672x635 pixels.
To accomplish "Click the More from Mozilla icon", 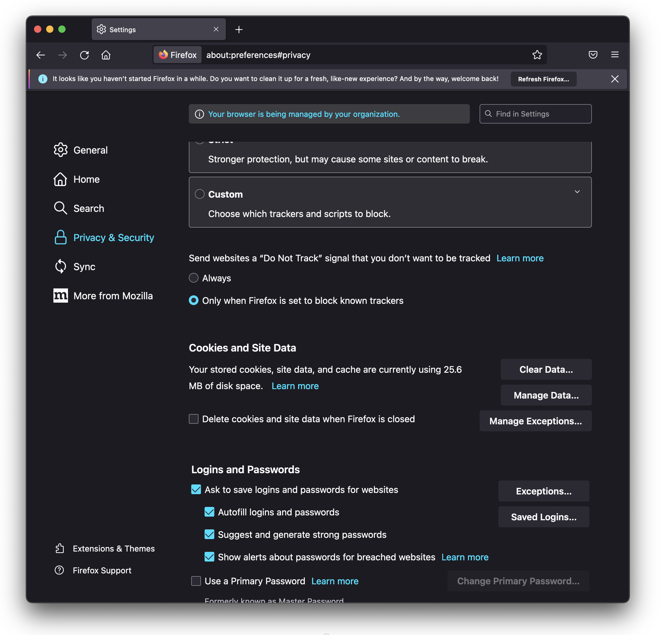I will (x=60, y=295).
